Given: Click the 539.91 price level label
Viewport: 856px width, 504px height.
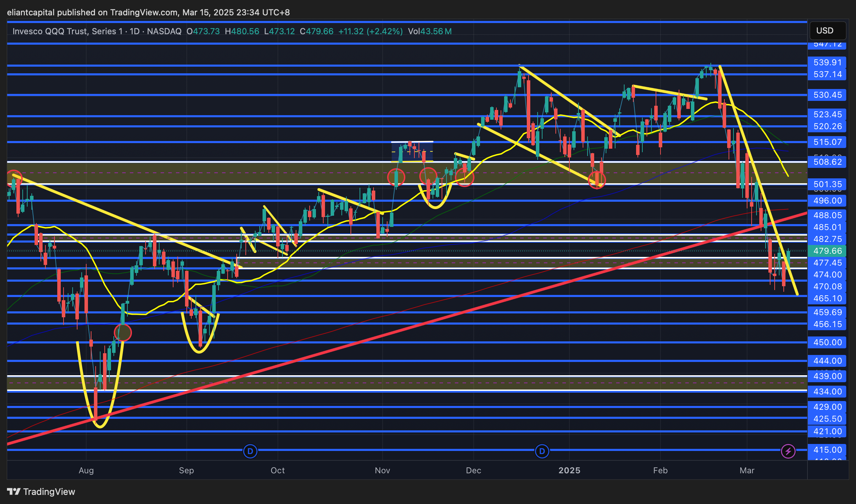Looking at the screenshot, I should [x=827, y=62].
